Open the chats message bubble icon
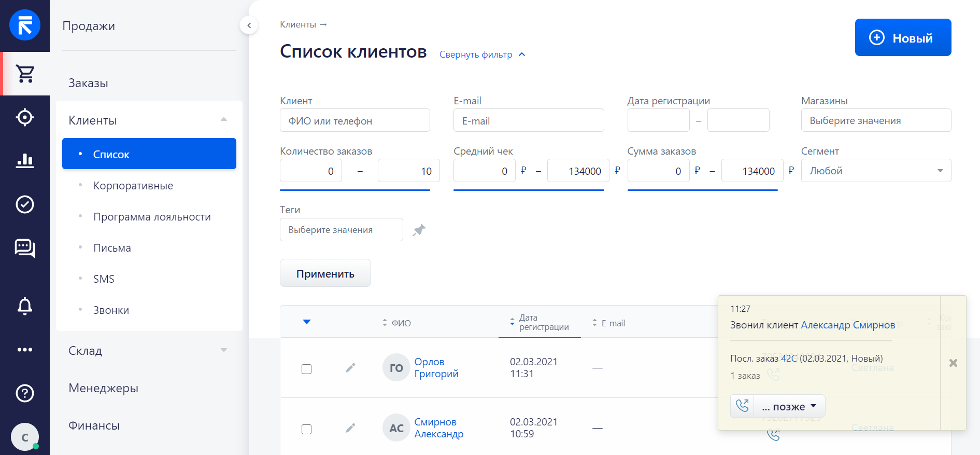This screenshot has height=455, width=980. tap(25, 248)
